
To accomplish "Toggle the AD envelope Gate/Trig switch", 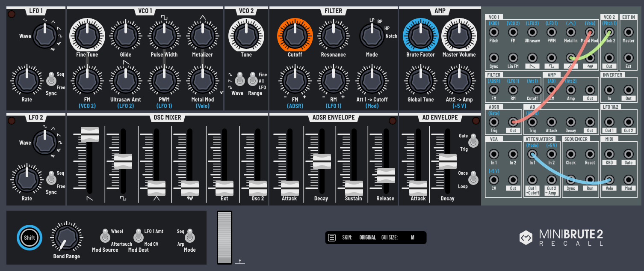I will tap(473, 141).
